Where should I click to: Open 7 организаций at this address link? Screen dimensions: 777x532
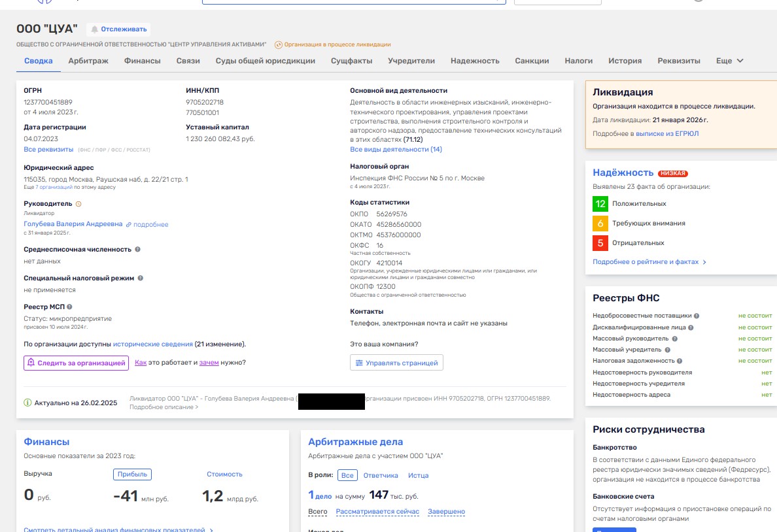coord(54,187)
